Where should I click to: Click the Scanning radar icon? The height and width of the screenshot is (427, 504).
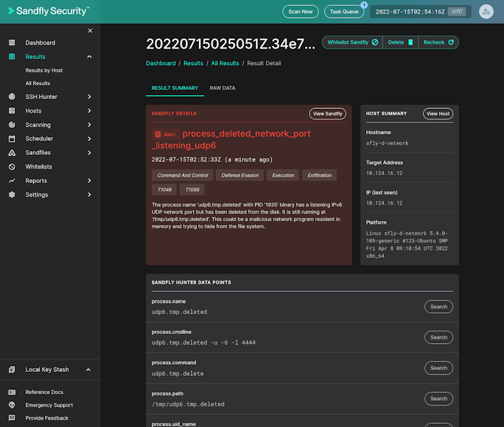click(x=12, y=125)
